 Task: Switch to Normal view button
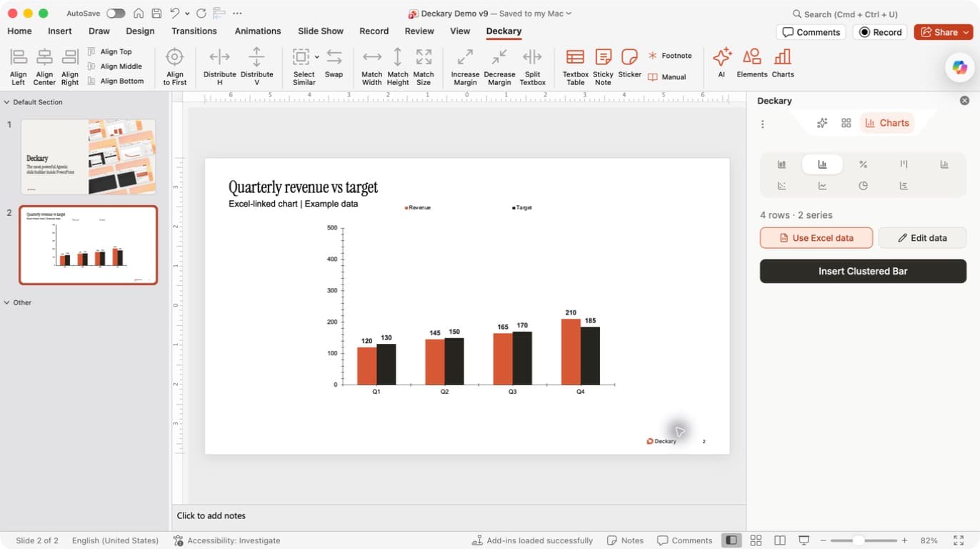731,540
